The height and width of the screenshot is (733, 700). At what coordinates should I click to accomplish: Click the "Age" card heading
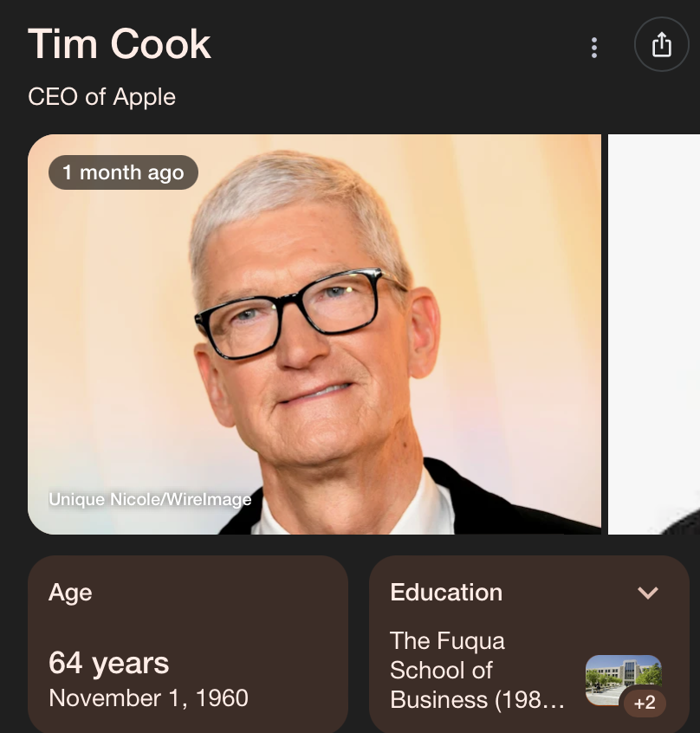(70, 593)
